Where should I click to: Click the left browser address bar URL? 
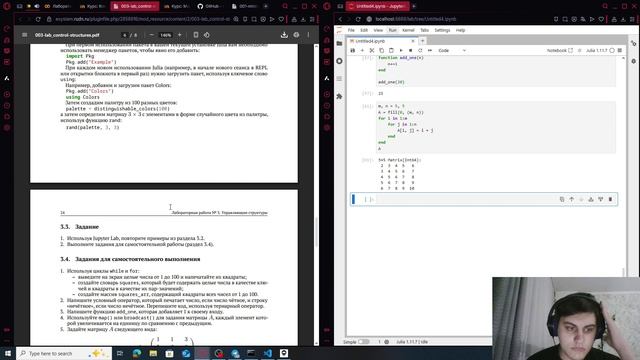click(143, 19)
